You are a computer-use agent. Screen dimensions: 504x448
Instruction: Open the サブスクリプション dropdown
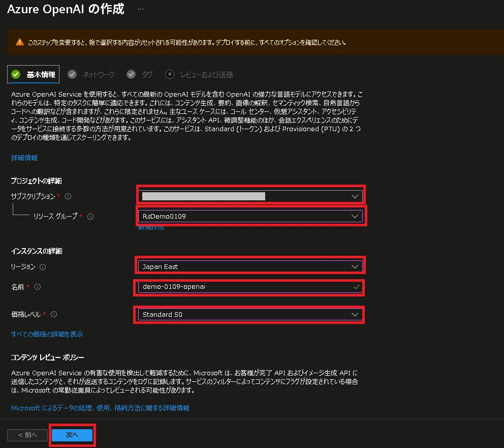click(250, 196)
